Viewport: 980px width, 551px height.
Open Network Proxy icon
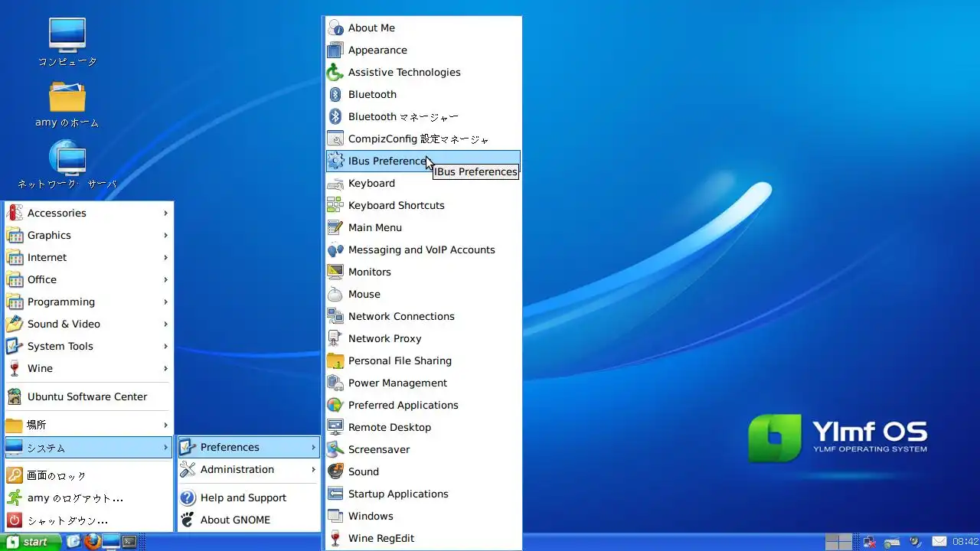click(x=335, y=338)
